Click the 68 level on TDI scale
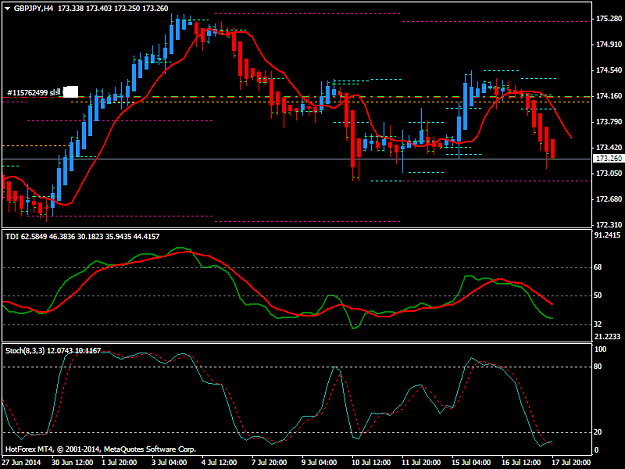625x469 pixels. pyautogui.click(x=597, y=267)
